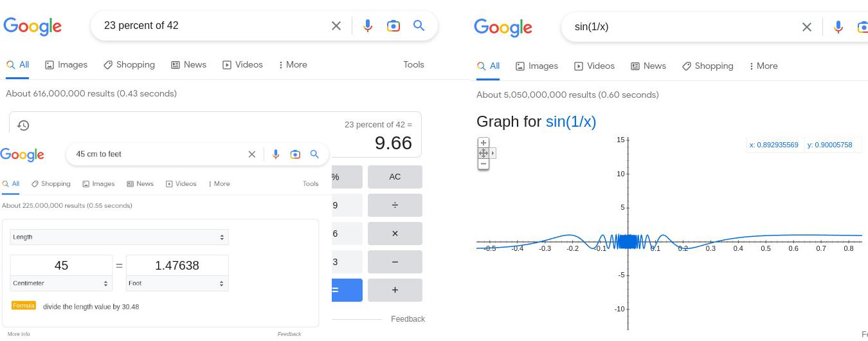Zoom out on the sin(1/x) graph

484,164
